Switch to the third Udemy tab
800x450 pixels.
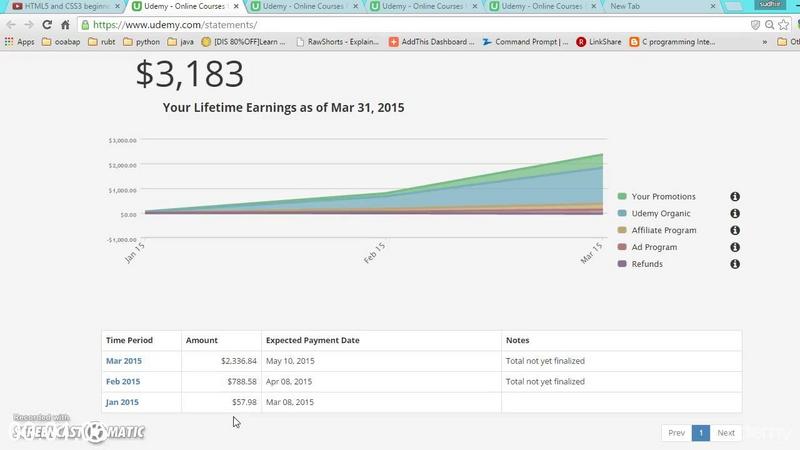[x=421, y=6]
